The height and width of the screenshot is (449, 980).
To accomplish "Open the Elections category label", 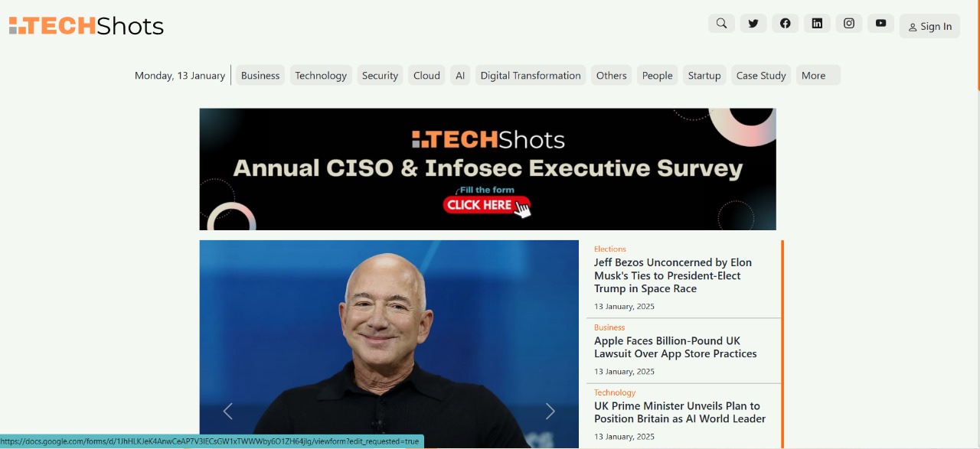I will click(x=610, y=249).
